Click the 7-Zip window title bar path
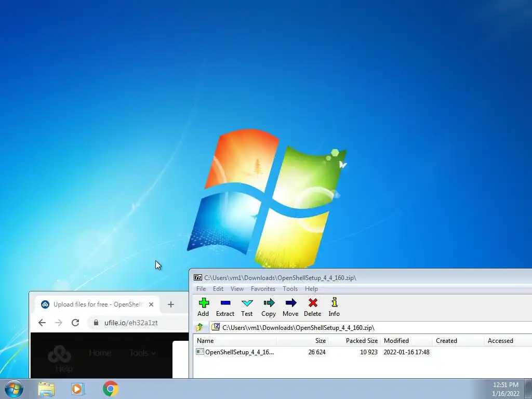The height and width of the screenshot is (399, 532). point(280,277)
